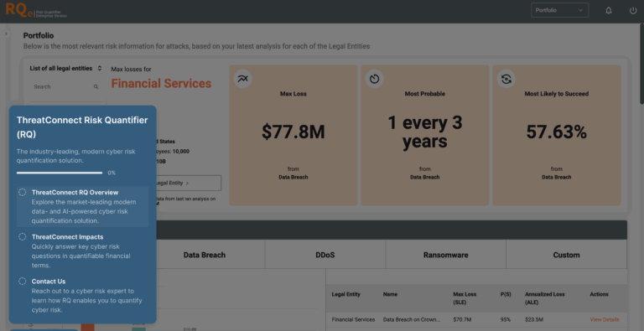Image resolution: width=644 pixels, height=331 pixels.
Task: Click the Legal Entity button
Action: pos(189,184)
